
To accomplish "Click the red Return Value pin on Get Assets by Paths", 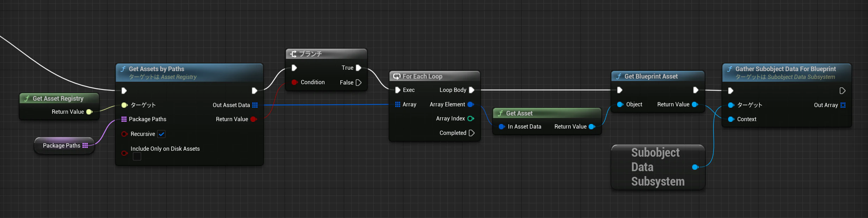I will (x=253, y=119).
